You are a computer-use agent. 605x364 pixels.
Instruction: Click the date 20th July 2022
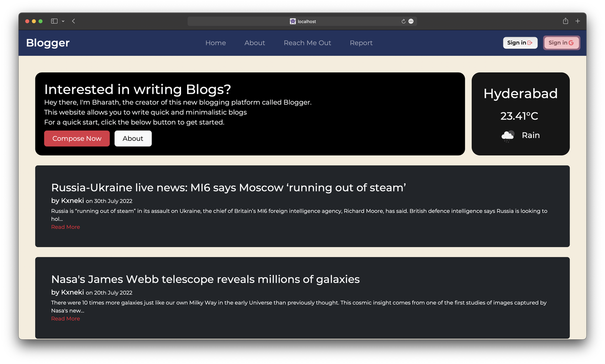pos(113,293)
